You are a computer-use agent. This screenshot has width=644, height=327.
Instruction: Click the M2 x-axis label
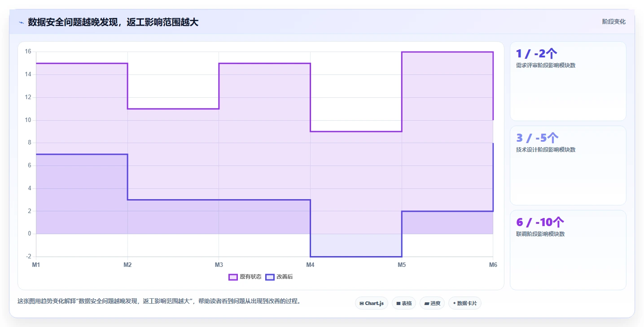(127, 265)
